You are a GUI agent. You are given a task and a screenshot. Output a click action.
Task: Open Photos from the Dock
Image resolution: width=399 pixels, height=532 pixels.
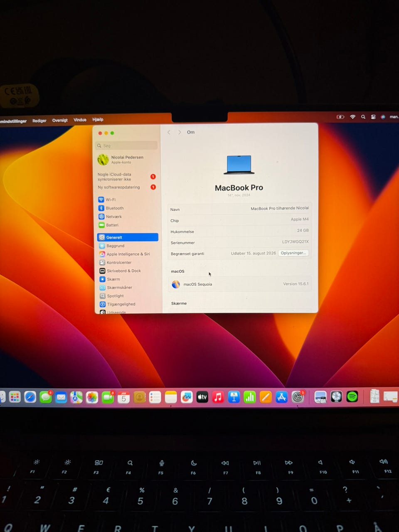(92, 397)
